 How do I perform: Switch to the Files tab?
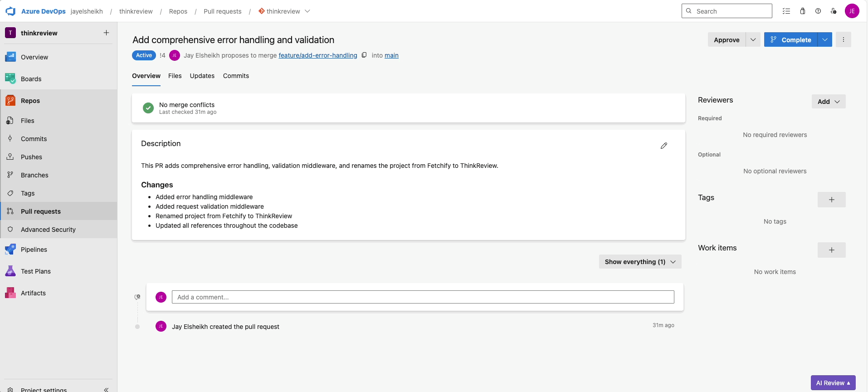(x=175, y=76)
